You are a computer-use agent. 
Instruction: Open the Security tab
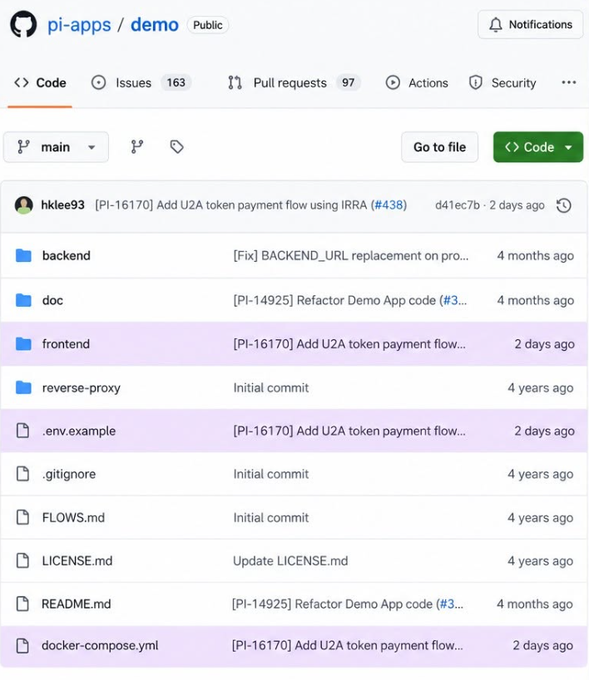503,82
